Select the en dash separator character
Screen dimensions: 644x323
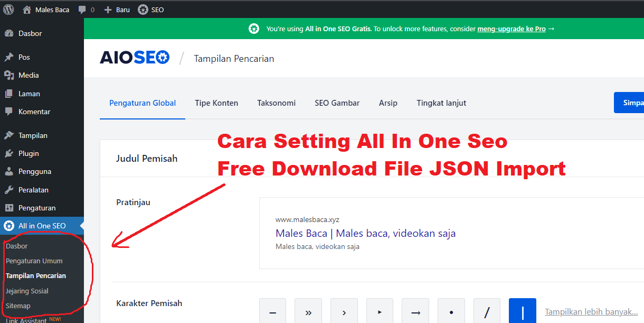pos(272,312)
